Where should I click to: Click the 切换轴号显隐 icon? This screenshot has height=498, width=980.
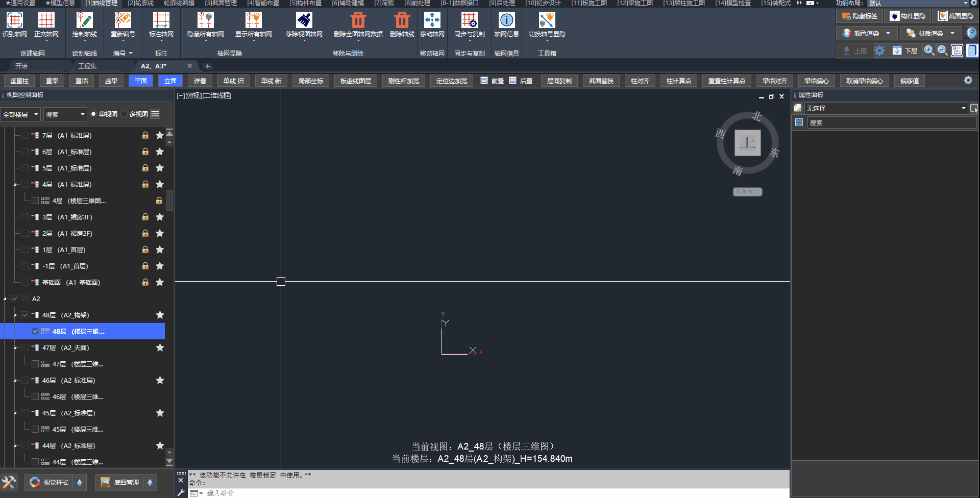[547, 20]
